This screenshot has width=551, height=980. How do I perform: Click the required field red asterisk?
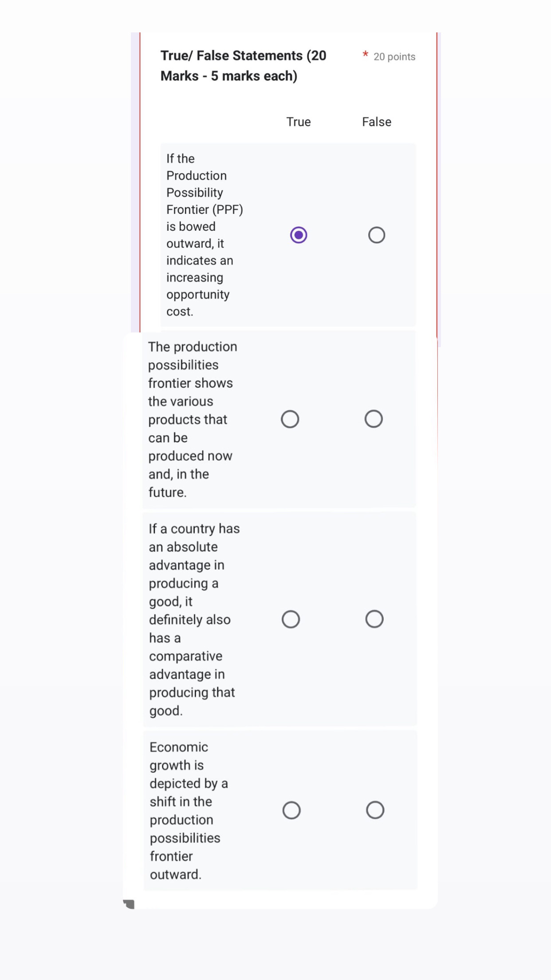[x=365, y=54]
